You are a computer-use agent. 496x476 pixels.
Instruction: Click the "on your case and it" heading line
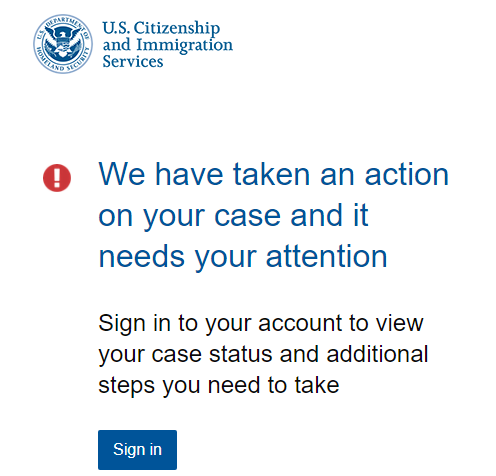(233, 216)
